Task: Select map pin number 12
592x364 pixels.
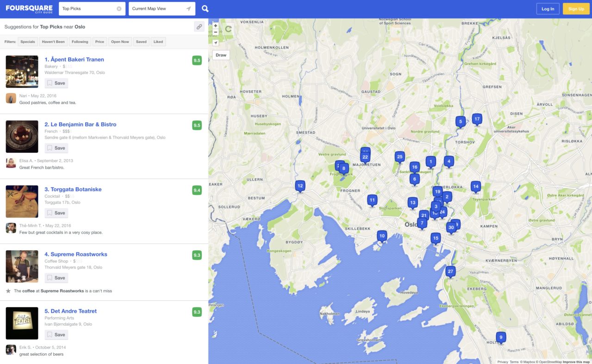Action: pyautogui.click(x=300, y=186)
